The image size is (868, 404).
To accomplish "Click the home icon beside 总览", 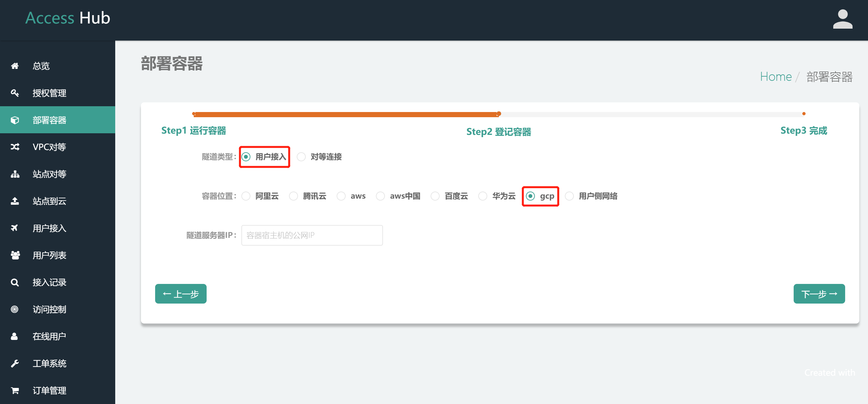I will click(15, 66).
